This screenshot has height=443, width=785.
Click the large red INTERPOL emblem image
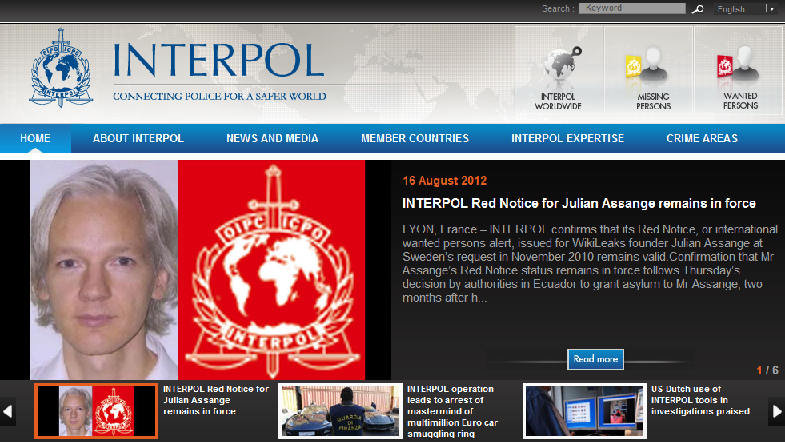coord(271,270)
